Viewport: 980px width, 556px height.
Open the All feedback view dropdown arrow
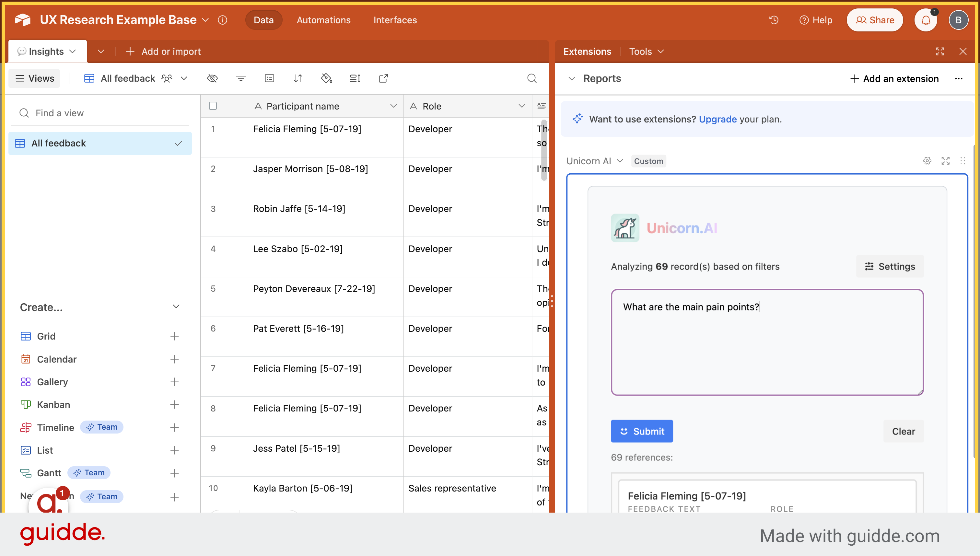[184, 78]
